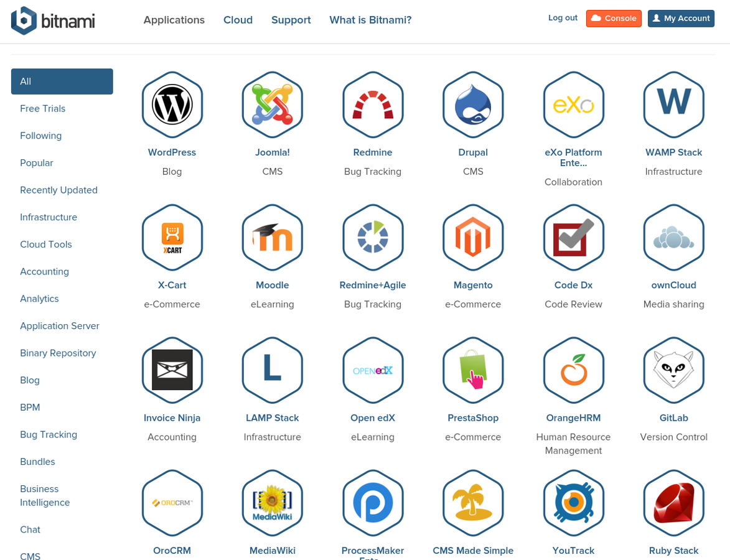Select the OroCRM icon

point(172,503)
